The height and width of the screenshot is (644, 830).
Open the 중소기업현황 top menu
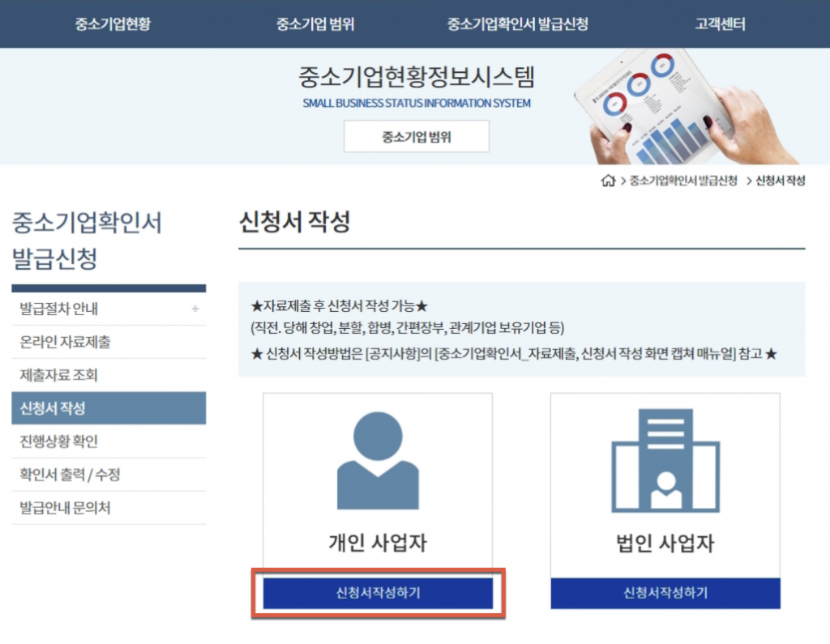113,23
